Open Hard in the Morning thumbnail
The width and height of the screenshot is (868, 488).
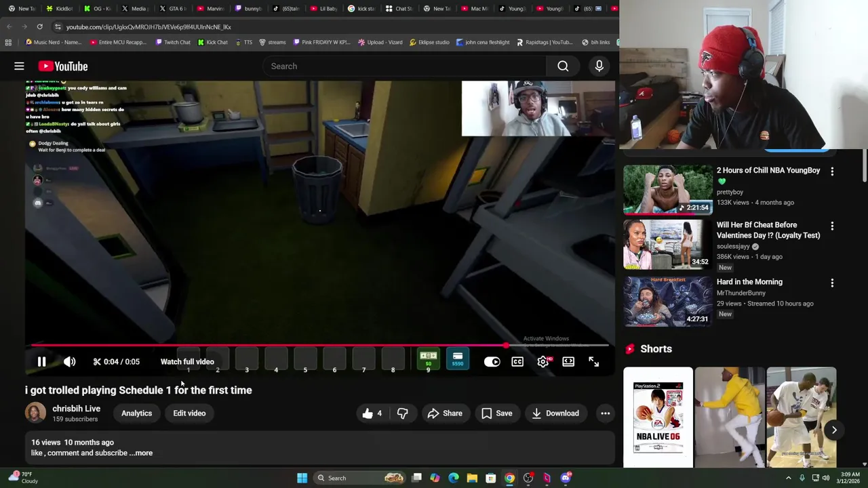pyautogui.click(x=668, y=302)
